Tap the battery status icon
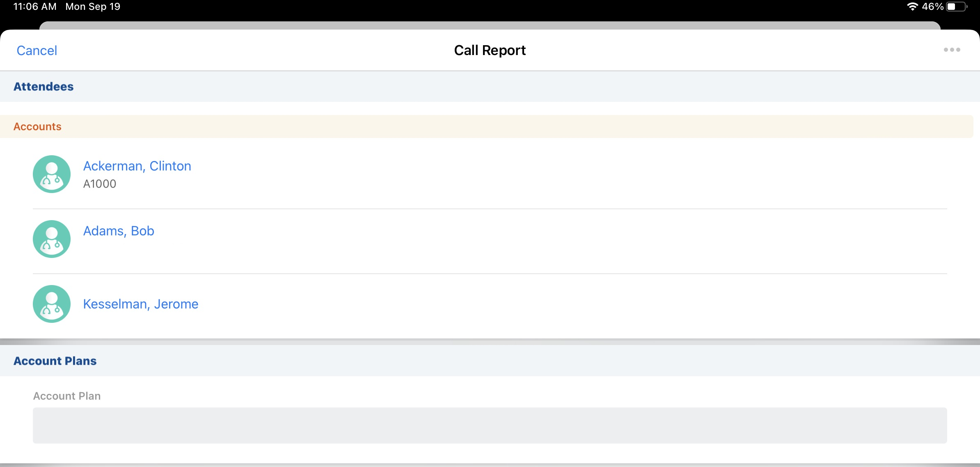 [957, 7]
